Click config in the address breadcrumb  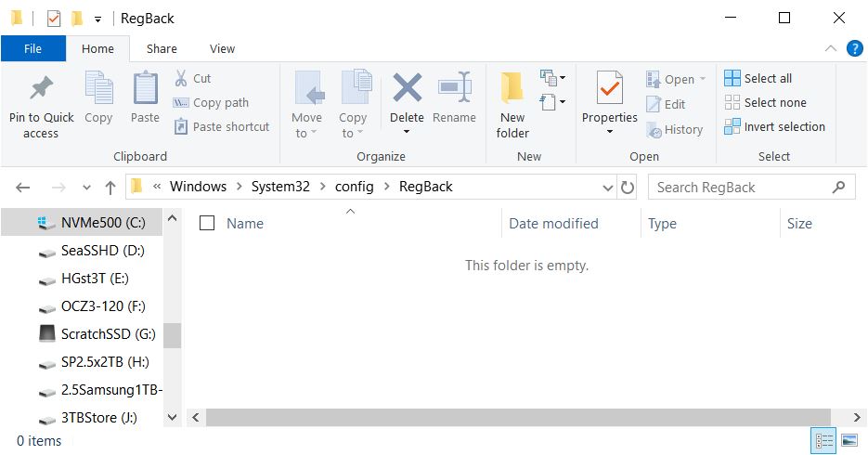click(355, 187)
